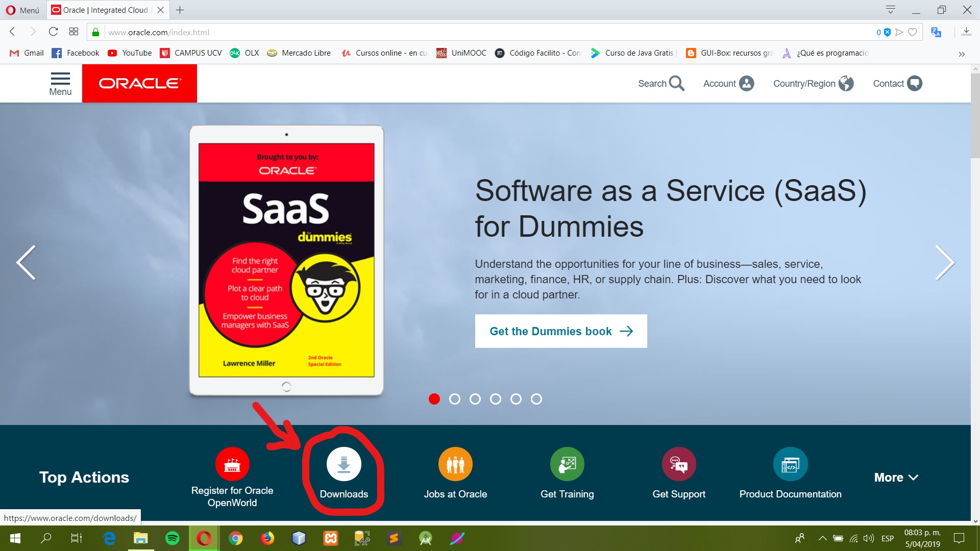
Task: Open Oracle Downloads via circled download icon
Action: 345,464
